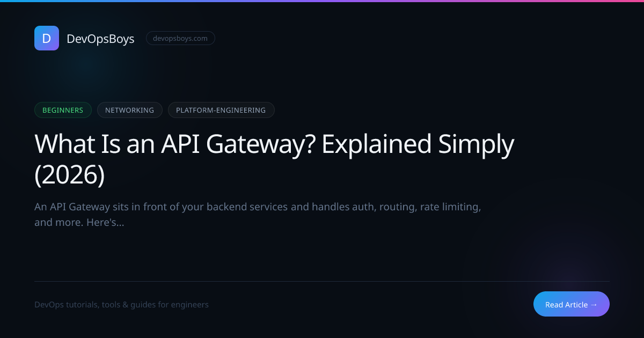Open the "What Is an API Gateway?" headline
Image resolution: width=644 pixels, height=338 pixels.
(274, 159)
